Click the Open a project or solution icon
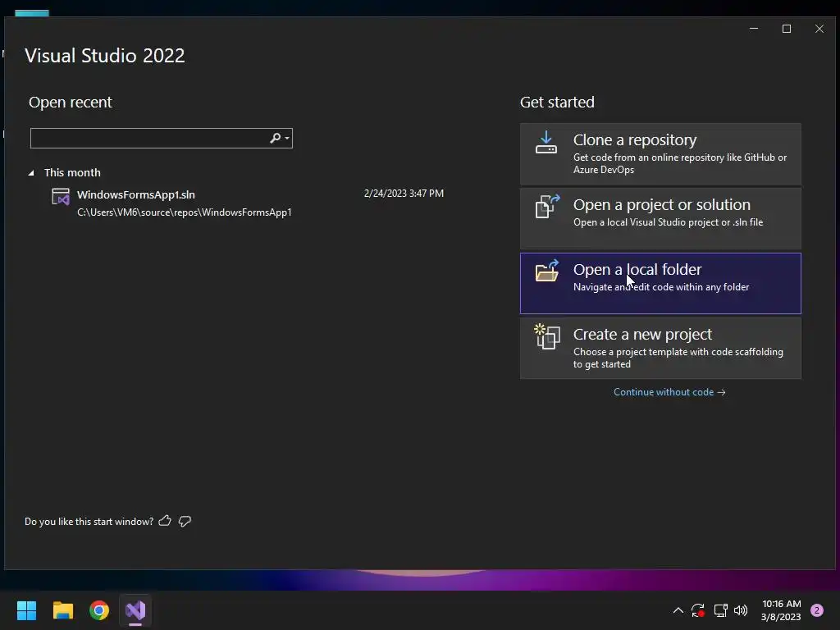The width and height of the screenshot is (840, 630). tap(547, 206)
